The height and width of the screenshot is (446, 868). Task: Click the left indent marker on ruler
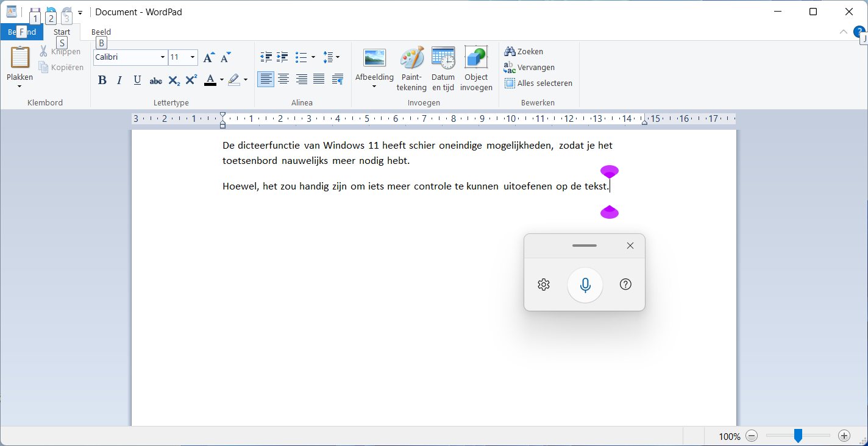[222, 124]
